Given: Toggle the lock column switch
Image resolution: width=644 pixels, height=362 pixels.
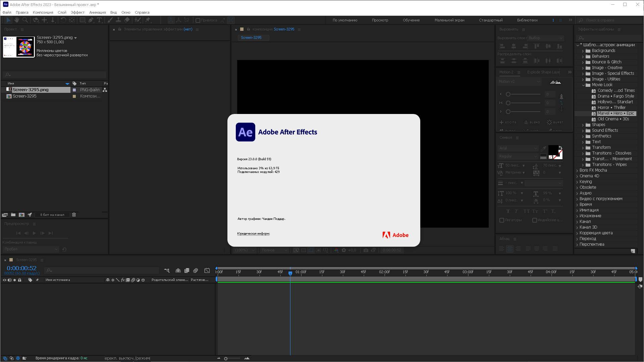Looking at the screenshot, I should click(20, 280).
